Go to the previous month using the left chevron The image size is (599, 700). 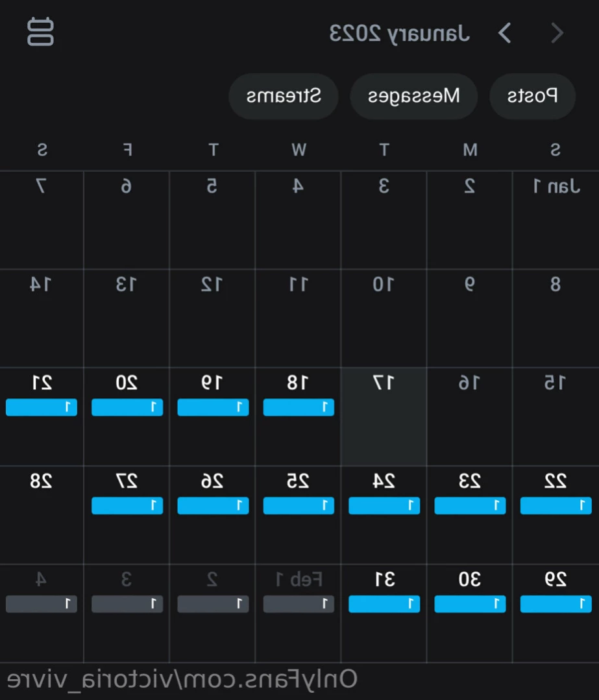505,33
